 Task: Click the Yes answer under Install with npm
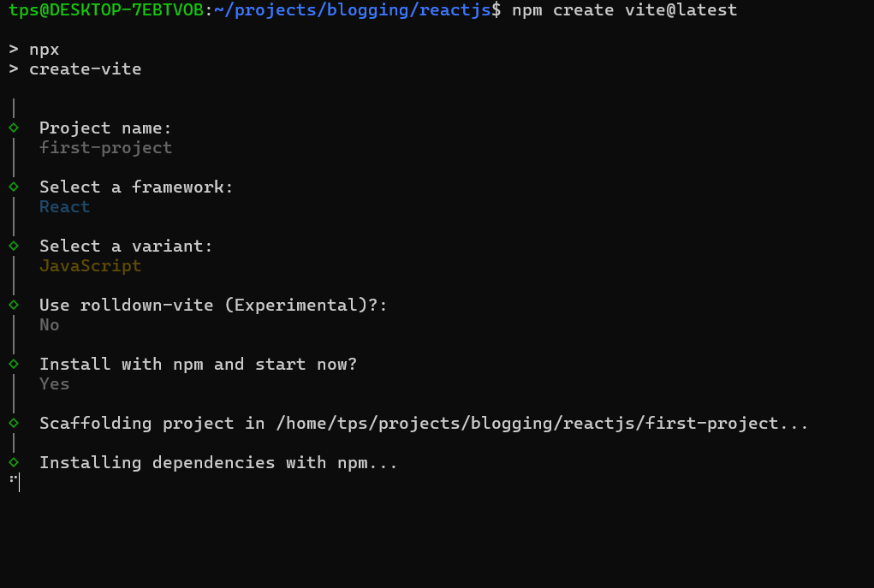[x=54, y=383]
